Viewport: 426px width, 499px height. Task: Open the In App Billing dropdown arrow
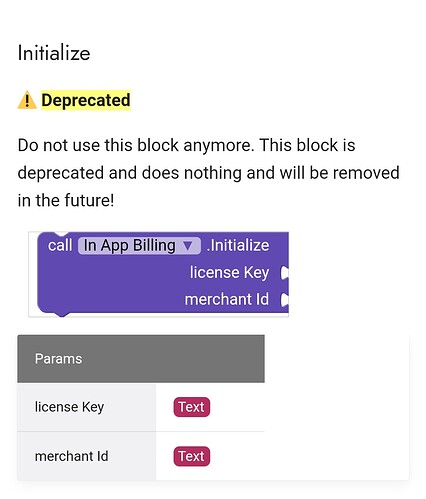(x=188, y=246)
